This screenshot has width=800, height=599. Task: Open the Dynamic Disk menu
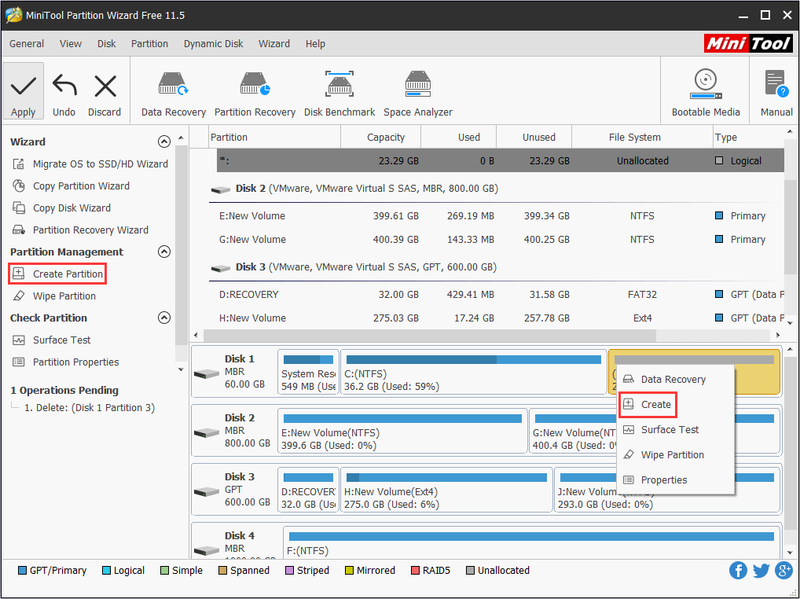pos(213,44)
